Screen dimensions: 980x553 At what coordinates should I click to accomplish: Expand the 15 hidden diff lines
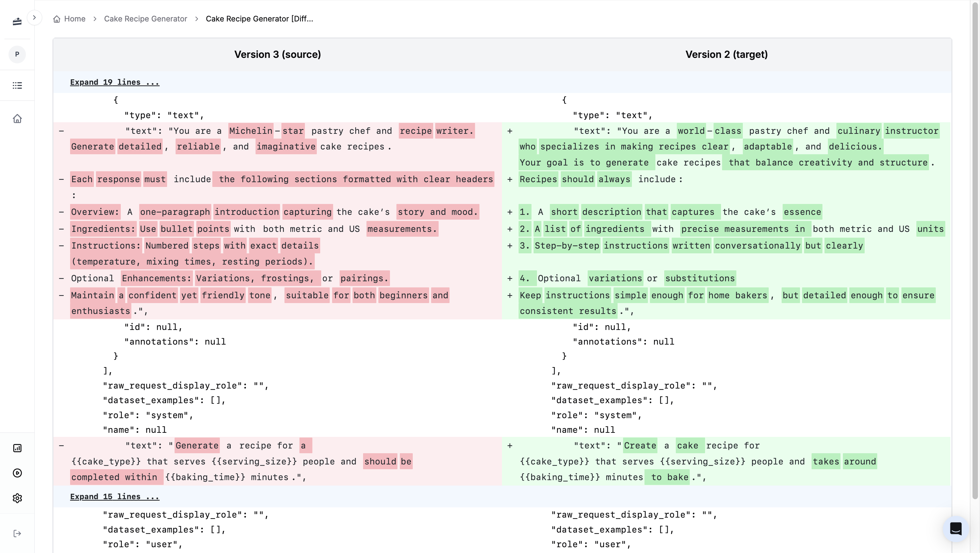[115, 496]
